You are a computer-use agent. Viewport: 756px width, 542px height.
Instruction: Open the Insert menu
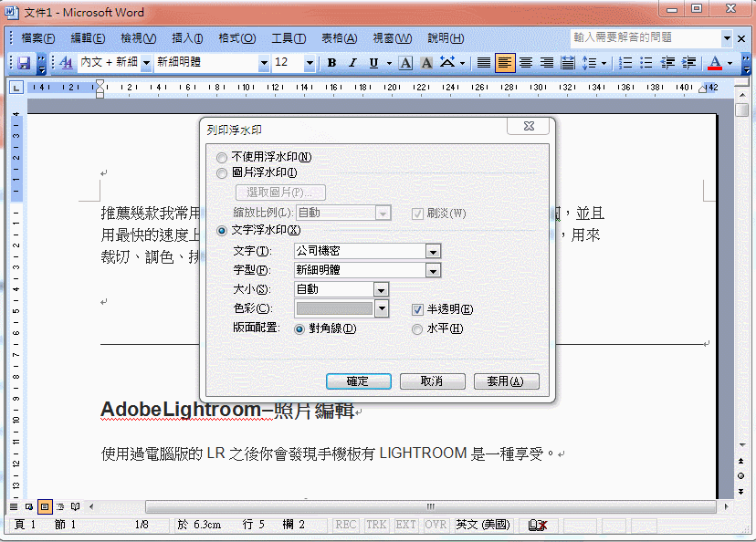(x=187, y=38)
